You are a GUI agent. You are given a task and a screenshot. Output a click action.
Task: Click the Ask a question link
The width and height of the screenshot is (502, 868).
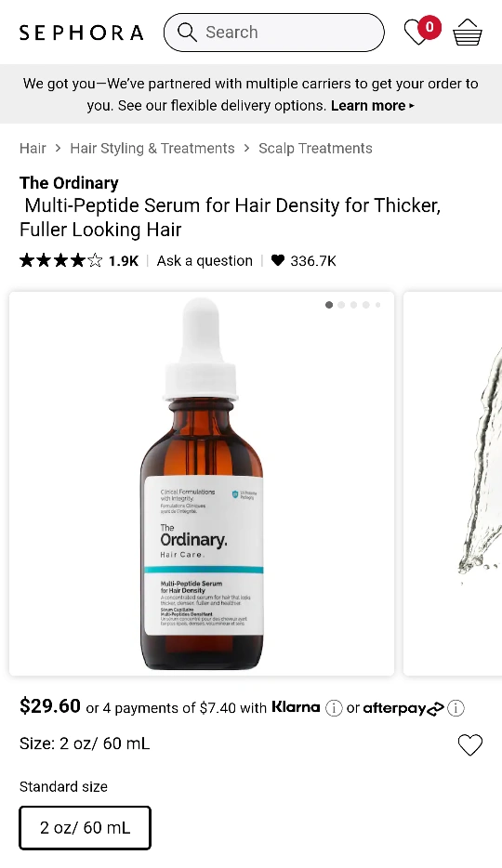[205, 261]
